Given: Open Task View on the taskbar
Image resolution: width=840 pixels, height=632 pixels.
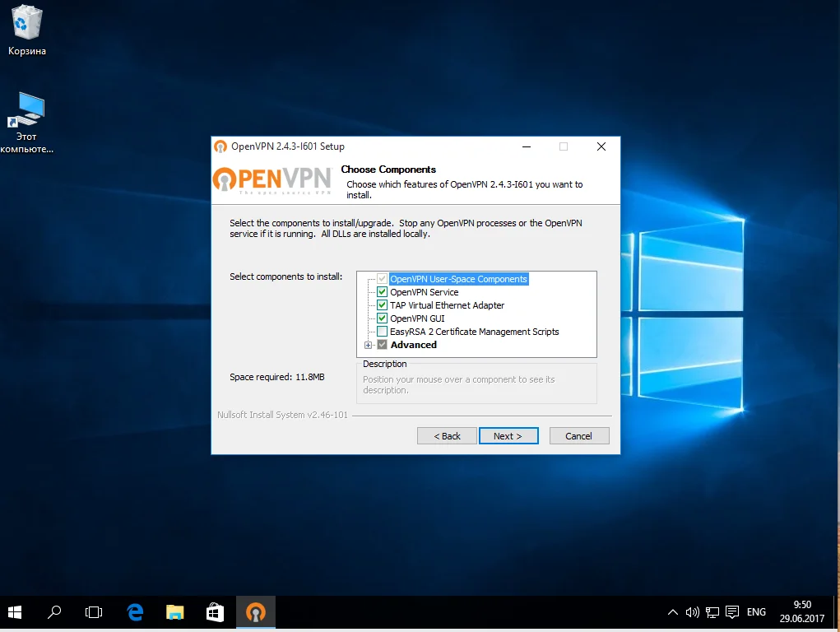Looking at the screenshot, I should point(94,611).
